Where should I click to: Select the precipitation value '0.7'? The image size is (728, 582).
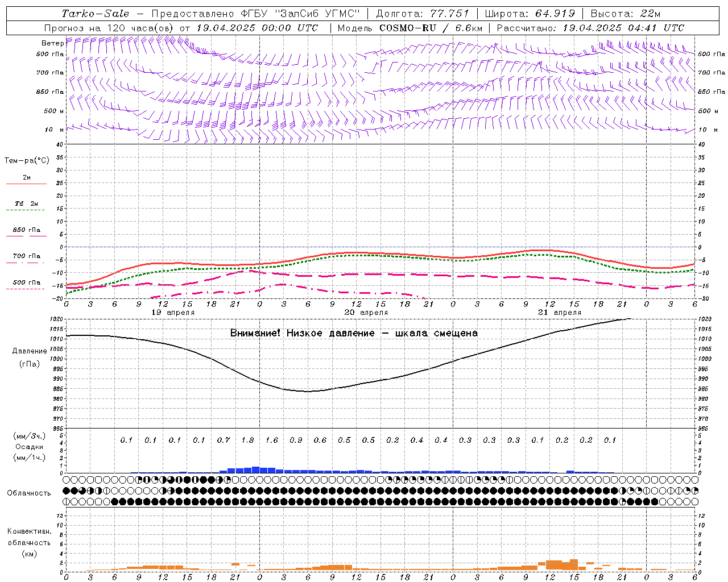click(x=224, y=440)
